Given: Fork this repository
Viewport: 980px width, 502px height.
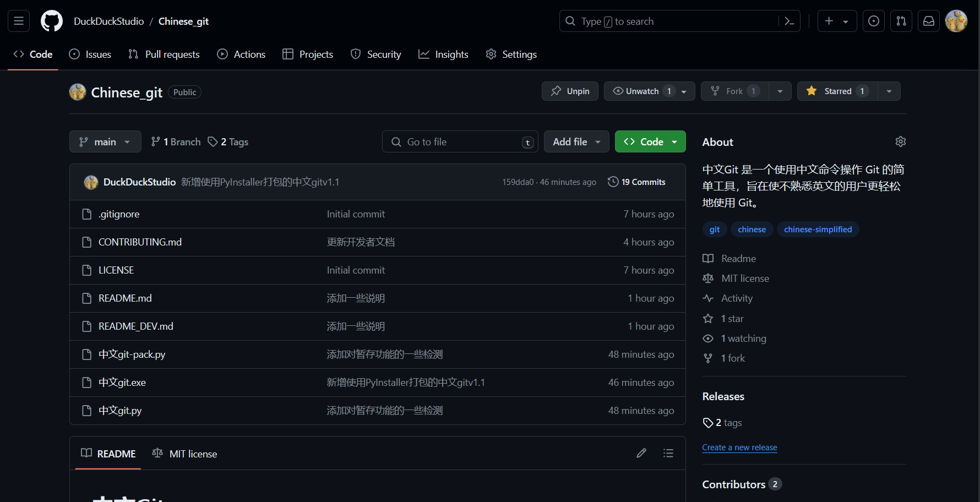Looking at the screenshot, I should click(735, 91).
